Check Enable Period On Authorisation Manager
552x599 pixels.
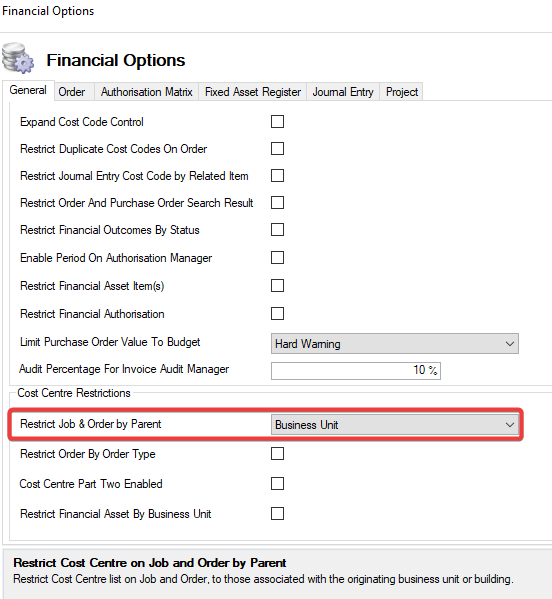277,257
